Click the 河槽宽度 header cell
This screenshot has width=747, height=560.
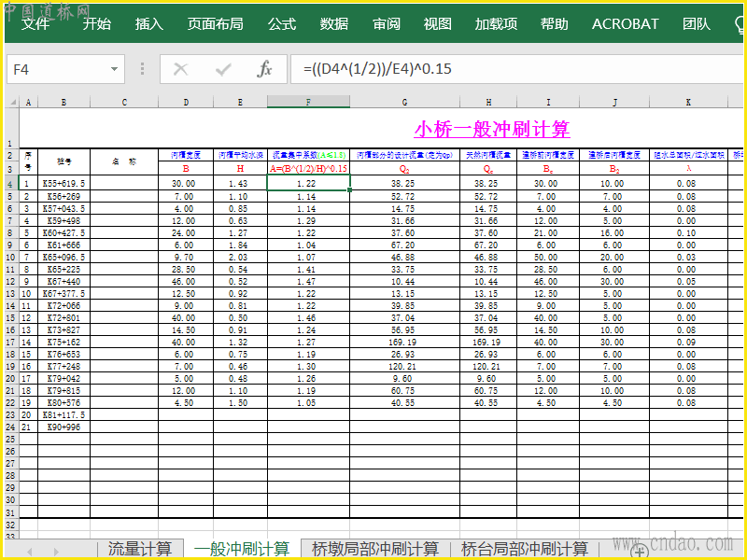[x=186, y=155]
